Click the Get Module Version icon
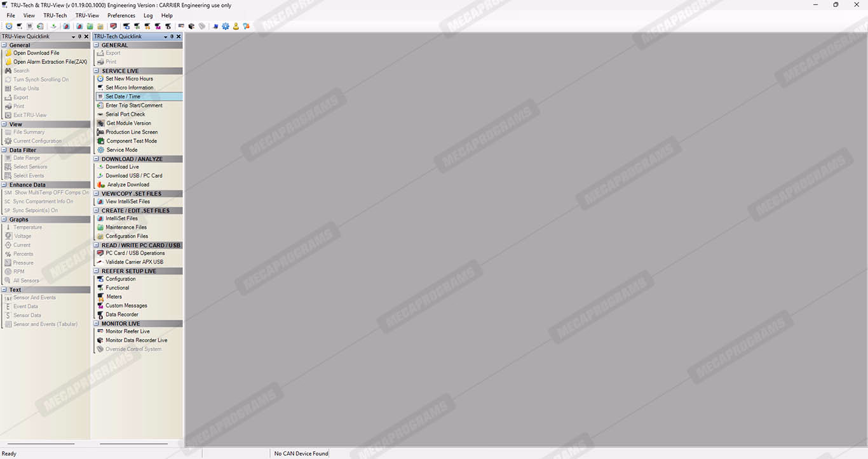The height and width of the screenshot is (459, 868). pos(101,123)
